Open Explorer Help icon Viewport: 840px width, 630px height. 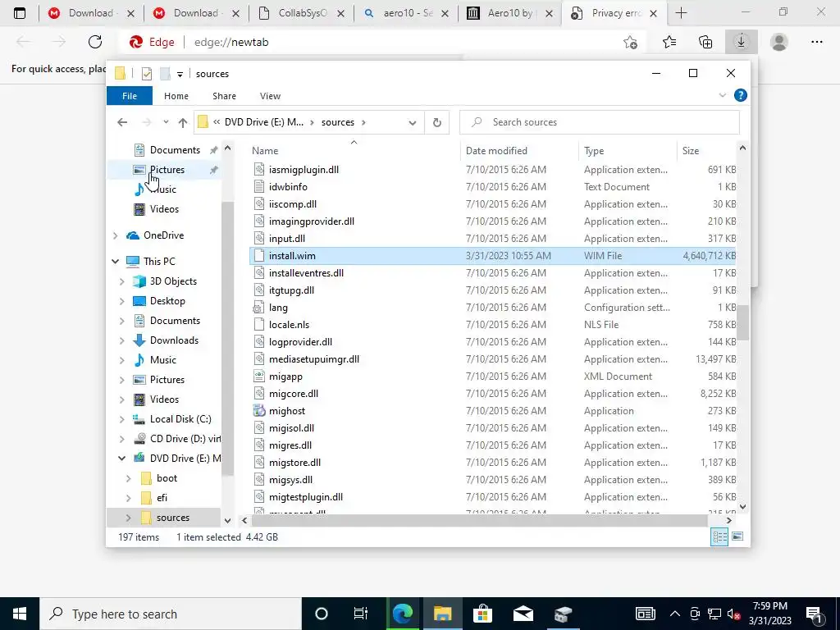(741, 95)
